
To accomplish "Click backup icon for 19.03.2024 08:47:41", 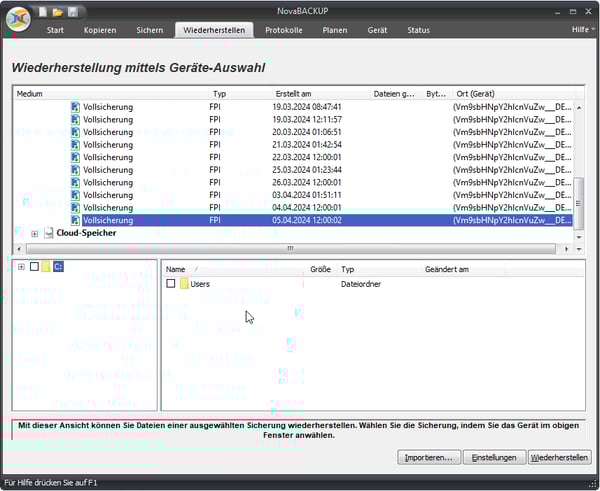I will 75,107.
